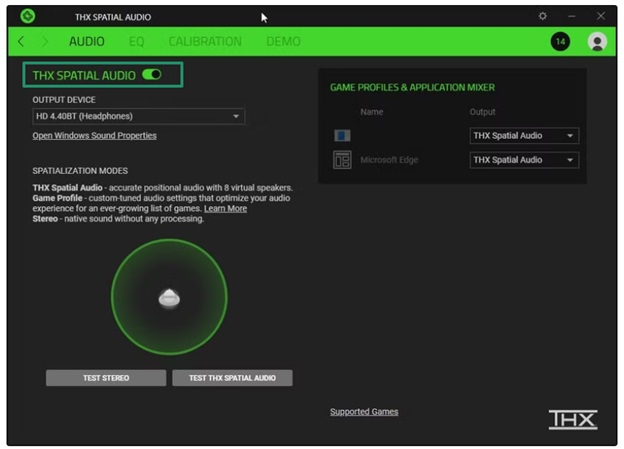
Task: Open the Output Device dropdown
Action: click(x=138, y=116)
